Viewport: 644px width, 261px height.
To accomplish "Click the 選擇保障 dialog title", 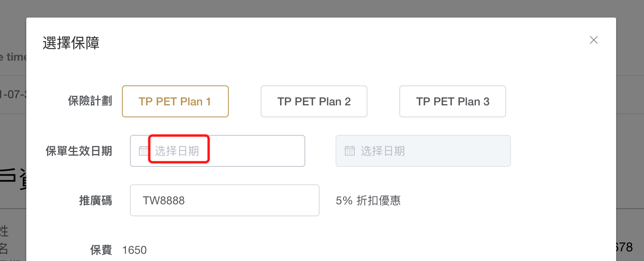I will pyautogui.click(x=71, y=43).
